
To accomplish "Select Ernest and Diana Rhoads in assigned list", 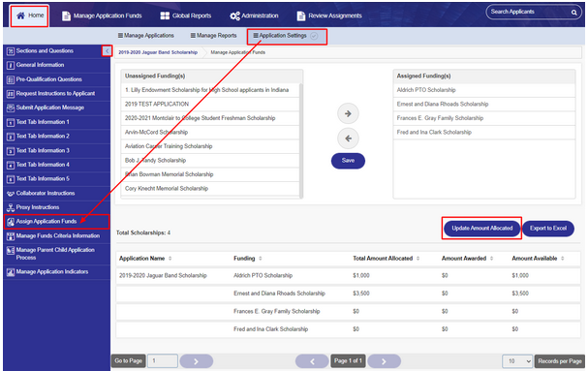I will 484,105.
